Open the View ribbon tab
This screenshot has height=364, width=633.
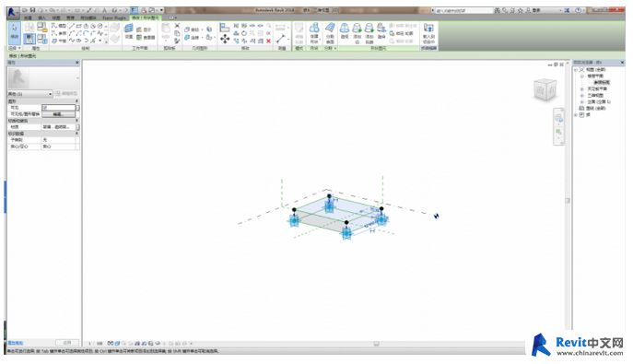point(56,18)
